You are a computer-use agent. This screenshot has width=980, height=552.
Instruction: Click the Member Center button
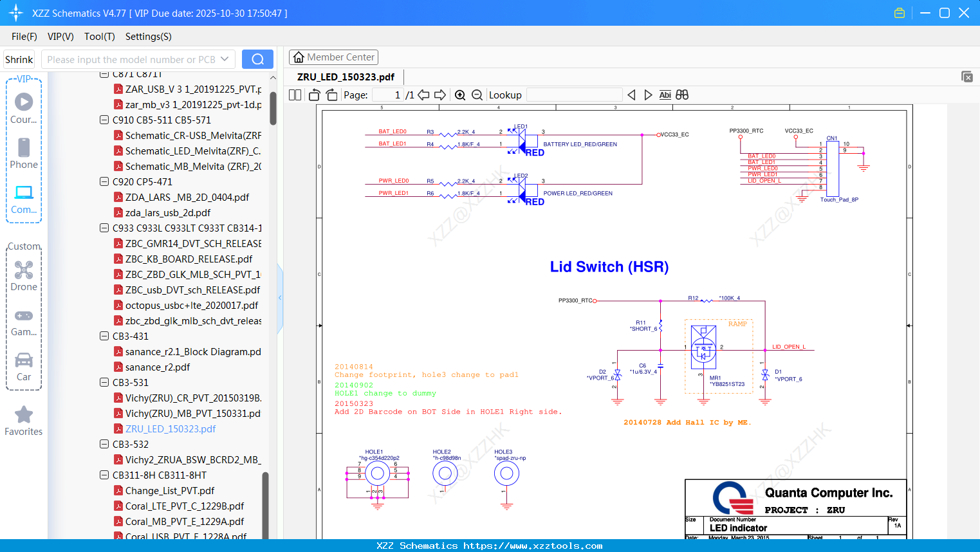click(x=333, y=57)
